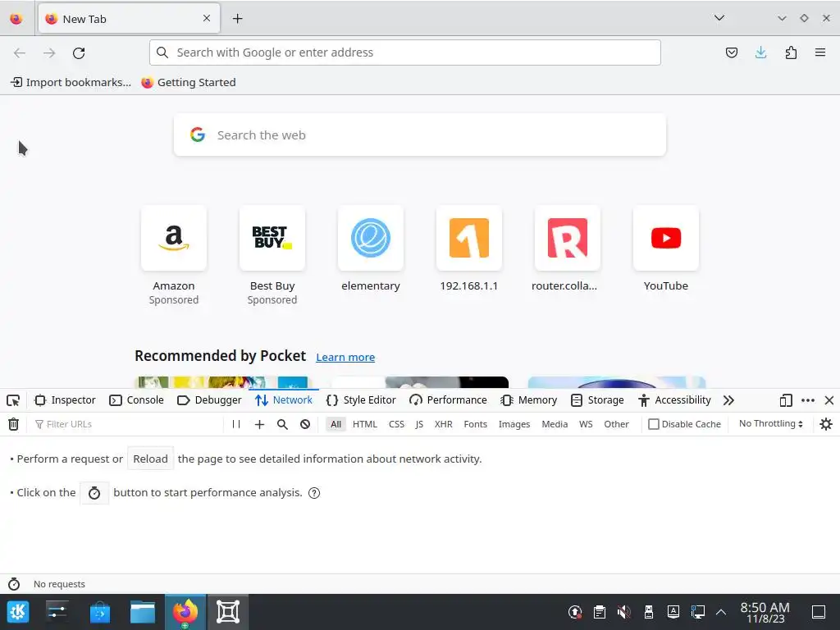Enable the Disable Cache checkbox

[x=654, y=424]
